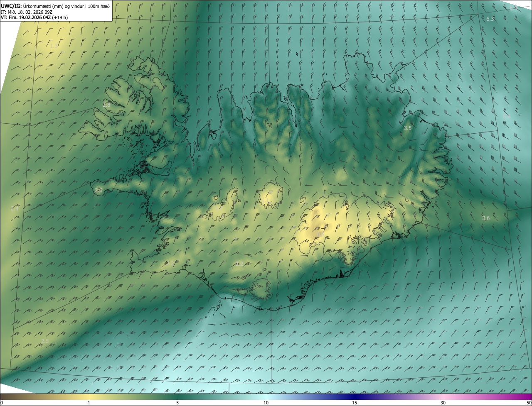Image resolution: width=532 pixels, height=406 pixels.
Task: Click the 5 tick on the color scale
Action: point(177,403)
